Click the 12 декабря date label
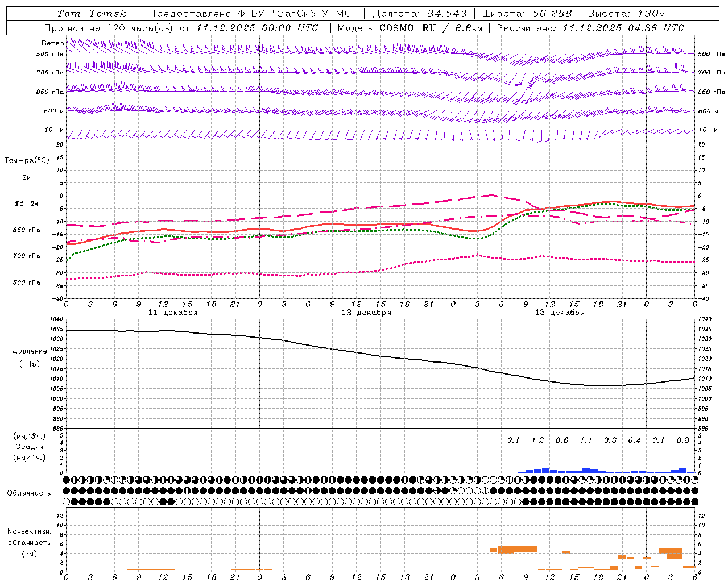This screenshot has height=582, width=728. pos(366,313)
